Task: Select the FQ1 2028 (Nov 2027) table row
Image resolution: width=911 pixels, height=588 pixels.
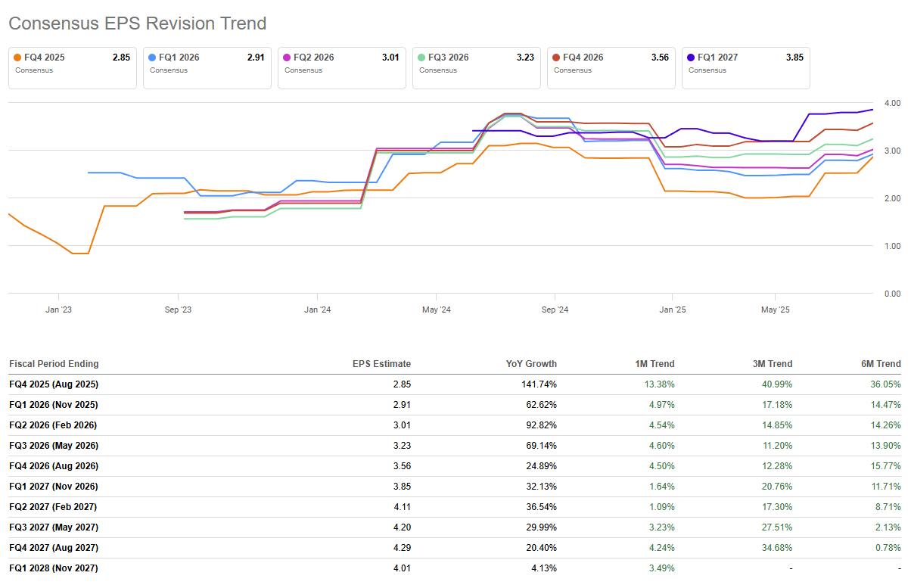Action: (x=54, y=568)
